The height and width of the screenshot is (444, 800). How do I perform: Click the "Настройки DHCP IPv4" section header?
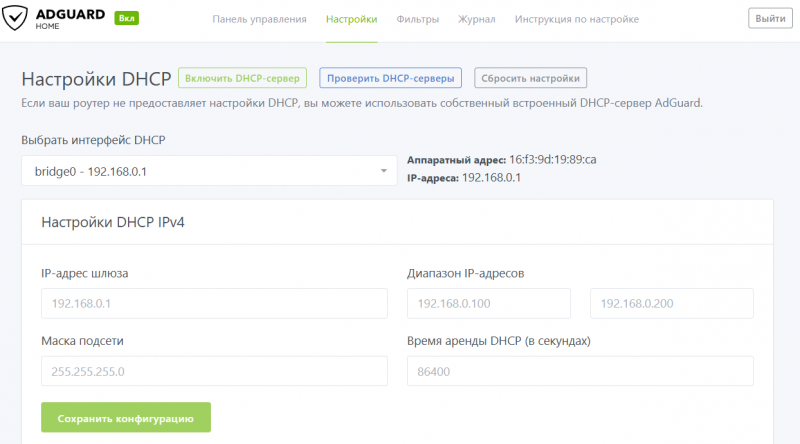pyautogui.click(x=112, y=222)
